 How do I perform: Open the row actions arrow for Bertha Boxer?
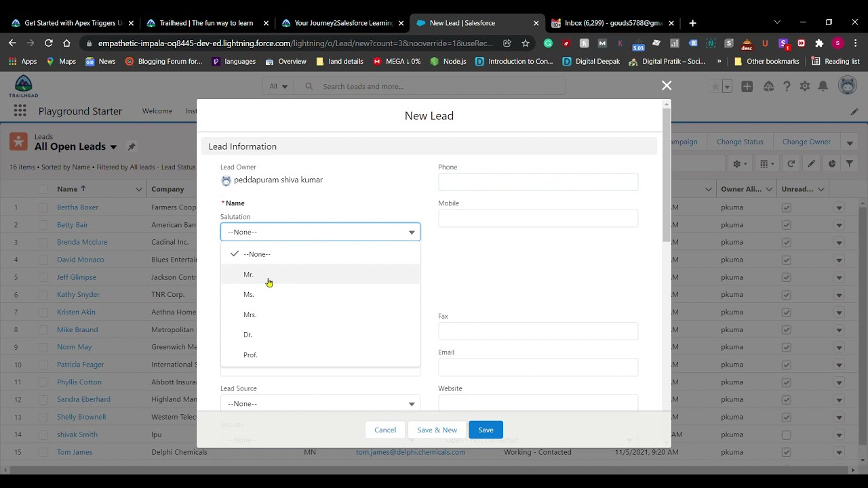(839, 207)
